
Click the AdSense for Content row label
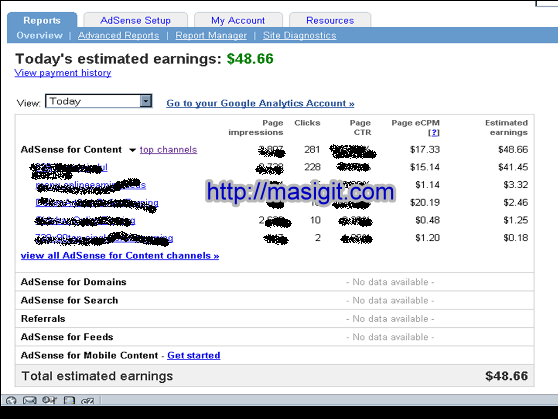pyautogui.click(x=71, y=150)
